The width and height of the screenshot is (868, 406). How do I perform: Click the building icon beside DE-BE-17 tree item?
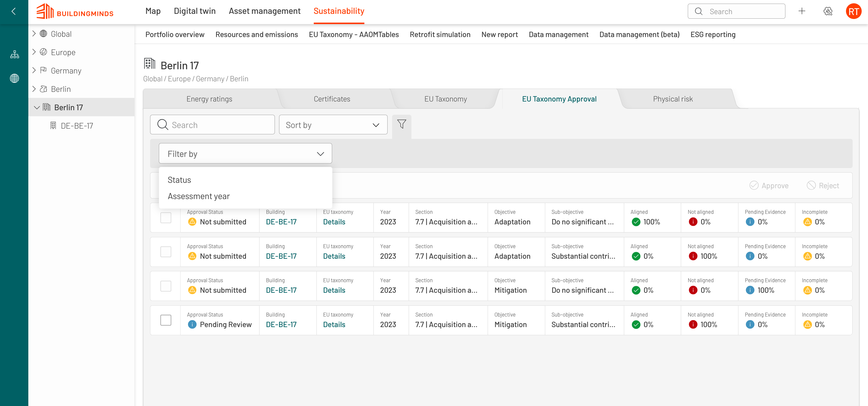(53, 126)
